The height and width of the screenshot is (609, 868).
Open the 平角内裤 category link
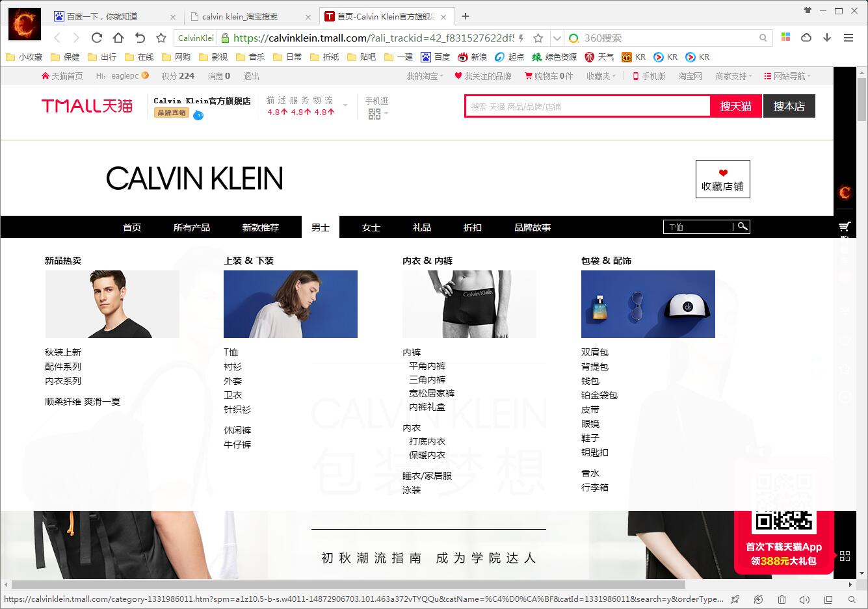(x=427, y=366)
